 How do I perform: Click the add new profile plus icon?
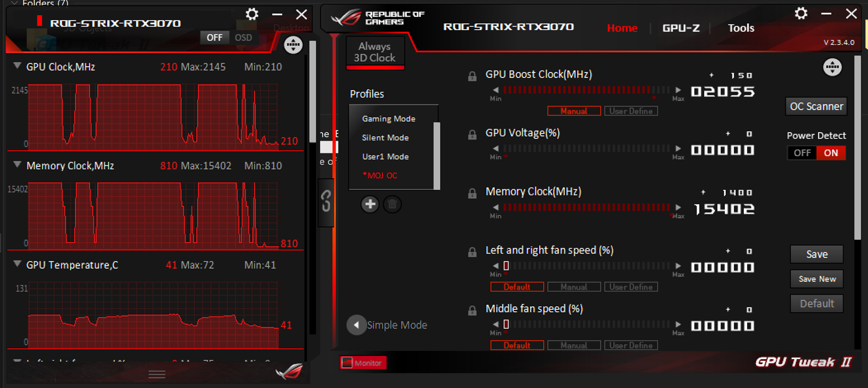pos(370,204)
